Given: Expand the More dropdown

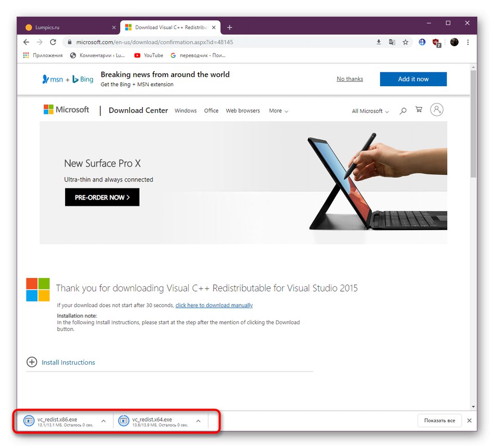Looking at the screenshot, I should click(279, 111).
